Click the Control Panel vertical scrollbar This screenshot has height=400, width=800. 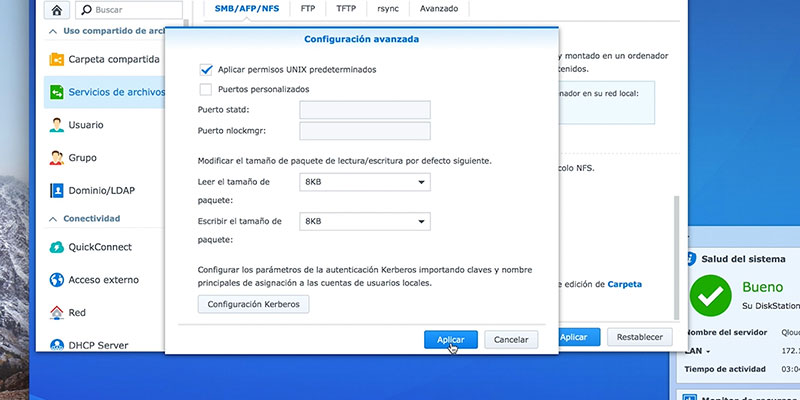[677, 257]
